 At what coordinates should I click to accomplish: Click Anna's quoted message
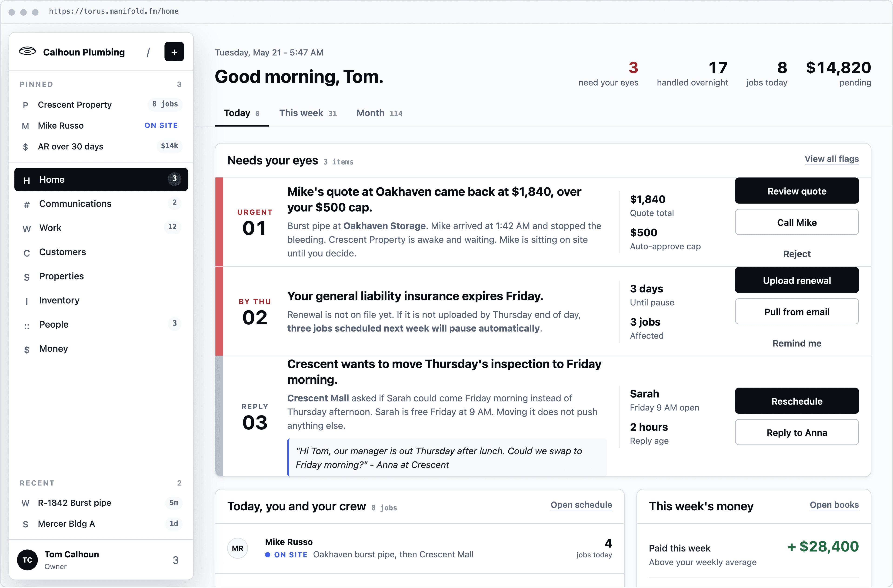(447, 458)
